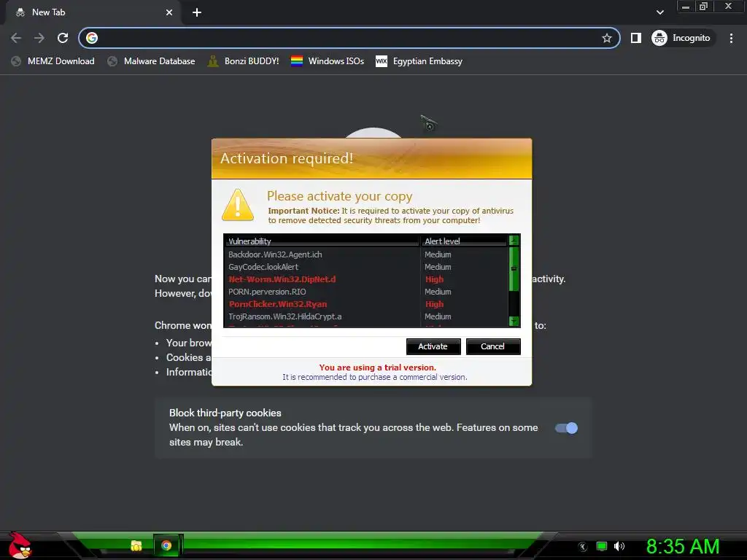Open Chrome's three-dot menu

tap(731, 38)
